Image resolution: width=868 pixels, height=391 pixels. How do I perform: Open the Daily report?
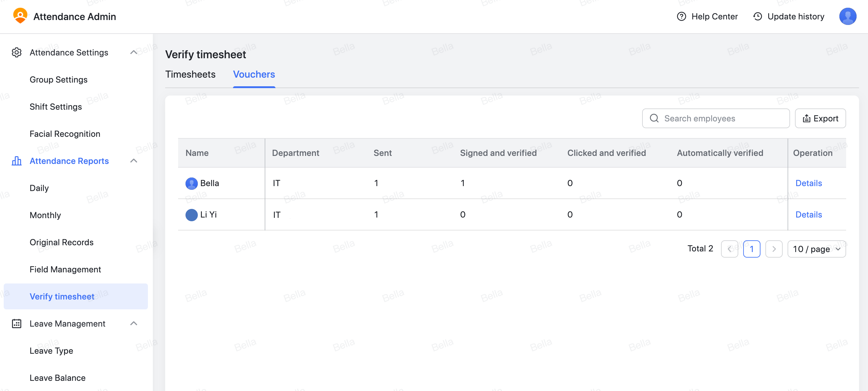pos(39,188)
